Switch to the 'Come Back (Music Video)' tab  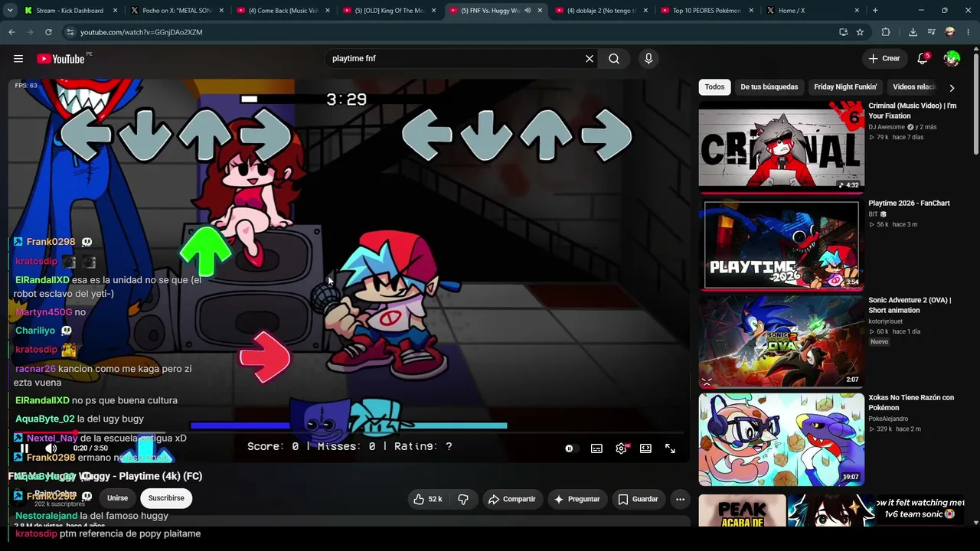[x=283, y=11]
